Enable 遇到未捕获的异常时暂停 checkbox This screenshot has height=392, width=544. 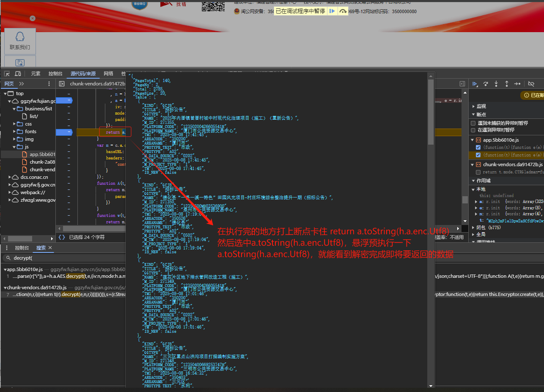pos(474,123)
